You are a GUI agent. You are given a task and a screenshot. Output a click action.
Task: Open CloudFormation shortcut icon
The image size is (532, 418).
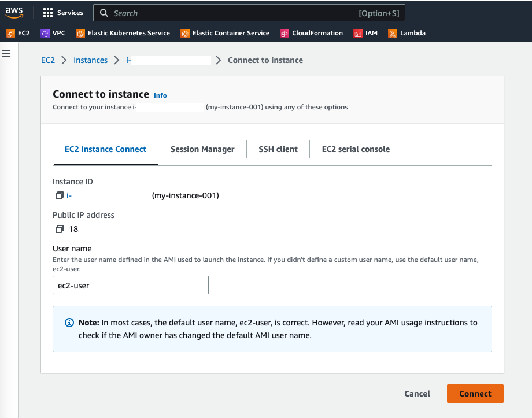(285, 34)
